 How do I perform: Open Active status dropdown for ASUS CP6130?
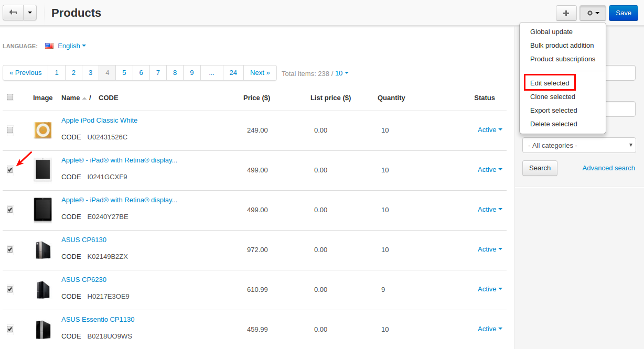pos(490,249)
